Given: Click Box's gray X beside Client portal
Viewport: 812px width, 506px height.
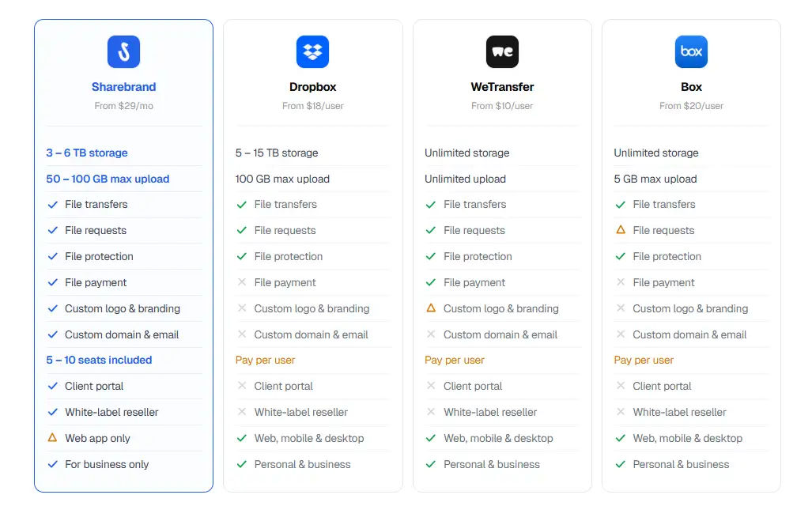Looking at the screenshot, I should 621,386.
